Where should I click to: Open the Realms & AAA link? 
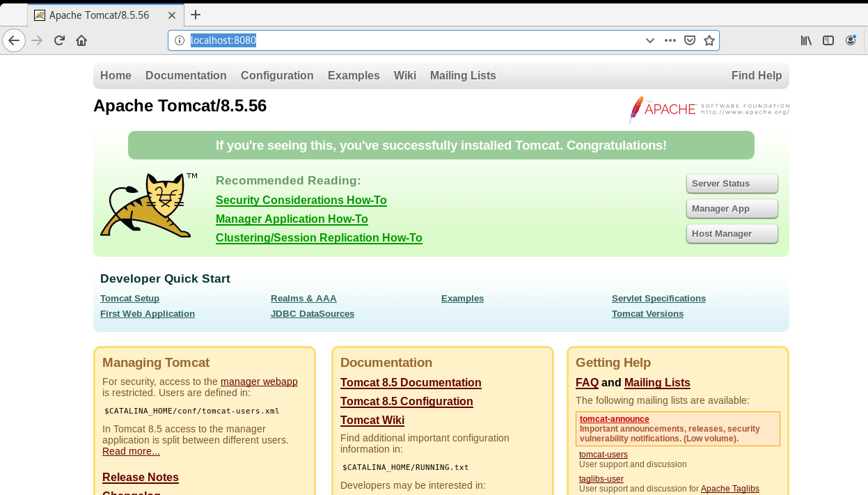(303, 299)
